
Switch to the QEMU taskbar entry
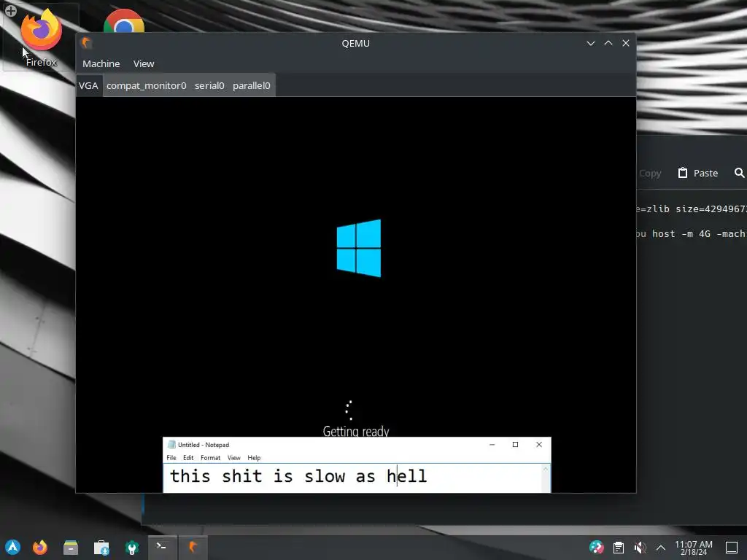[193, 547]
